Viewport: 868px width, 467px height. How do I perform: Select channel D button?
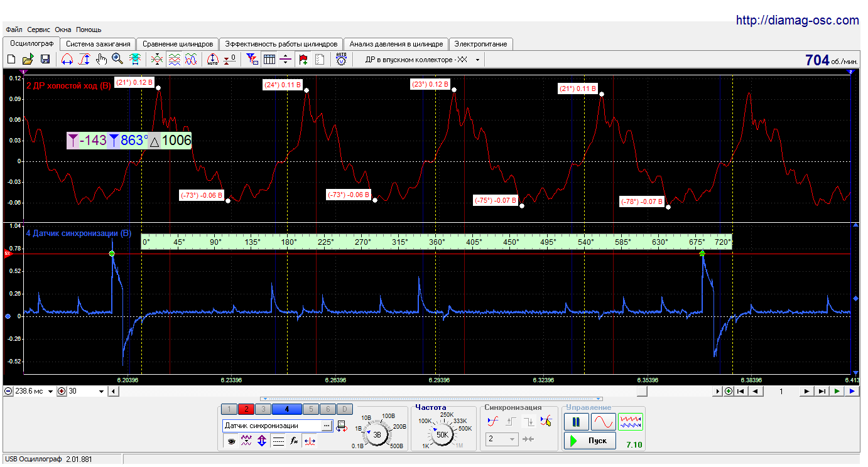point(344,409)
